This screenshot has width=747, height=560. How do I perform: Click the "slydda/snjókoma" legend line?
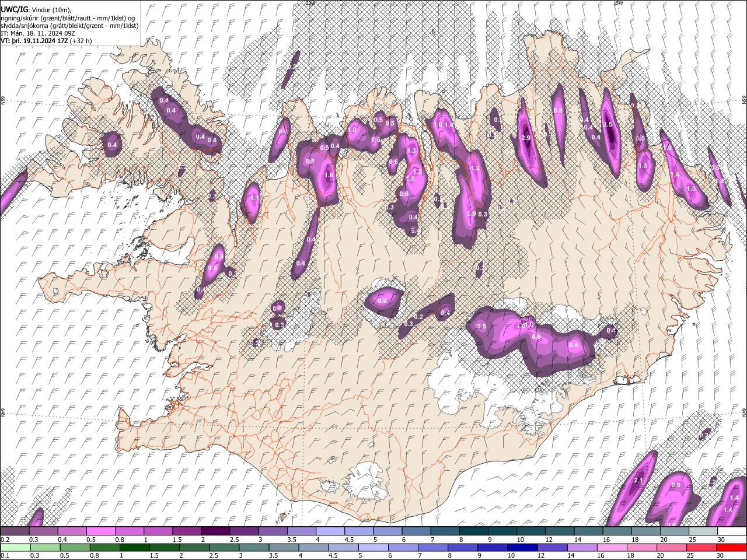tap(69, 26)
